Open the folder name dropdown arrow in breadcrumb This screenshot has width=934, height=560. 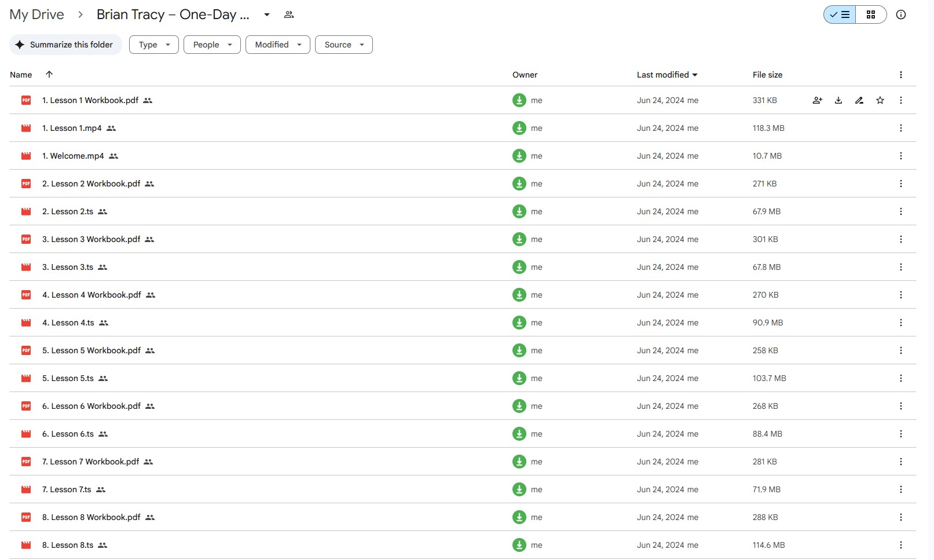267,14
